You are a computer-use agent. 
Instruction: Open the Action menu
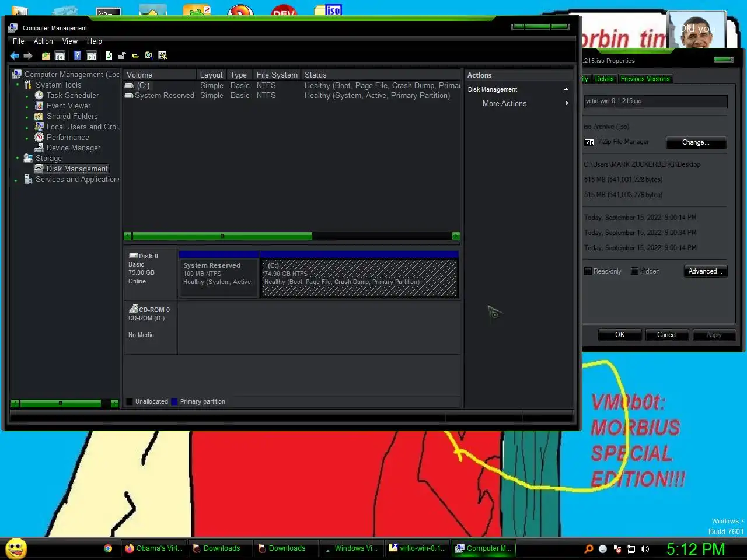[43, 41]
